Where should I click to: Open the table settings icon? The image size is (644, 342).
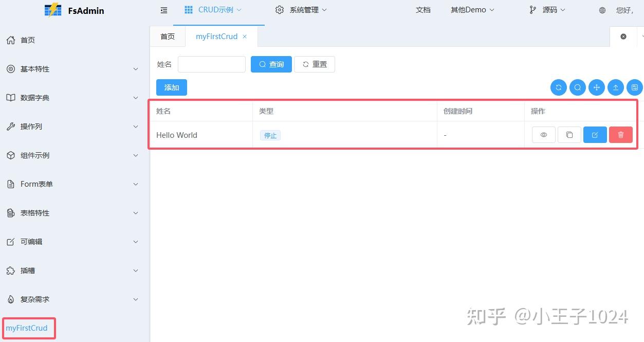coord(635,87)
